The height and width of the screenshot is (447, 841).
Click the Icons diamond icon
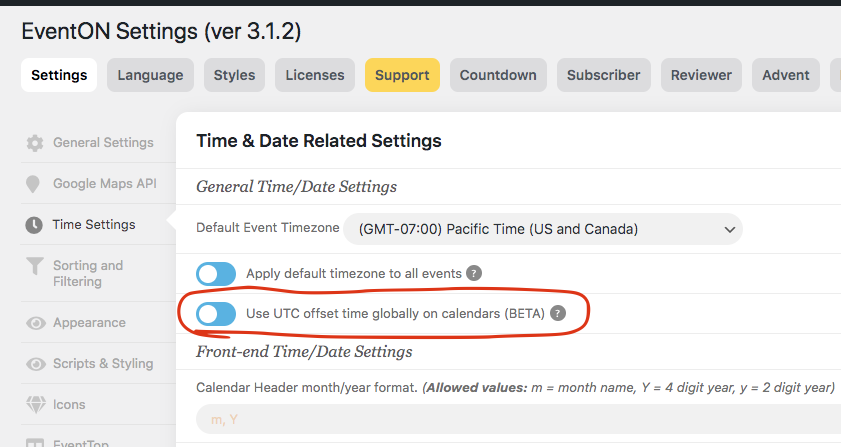point(35,405)
